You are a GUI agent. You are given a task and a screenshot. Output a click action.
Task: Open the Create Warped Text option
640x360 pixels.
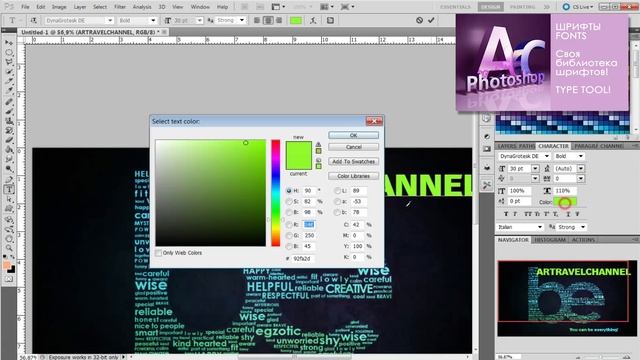coord(313,20)
